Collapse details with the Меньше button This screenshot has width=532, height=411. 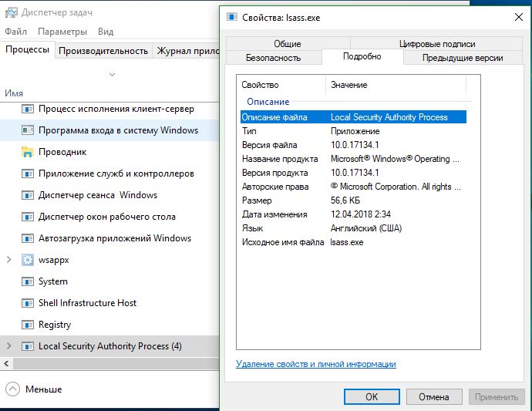pos(35,389)
